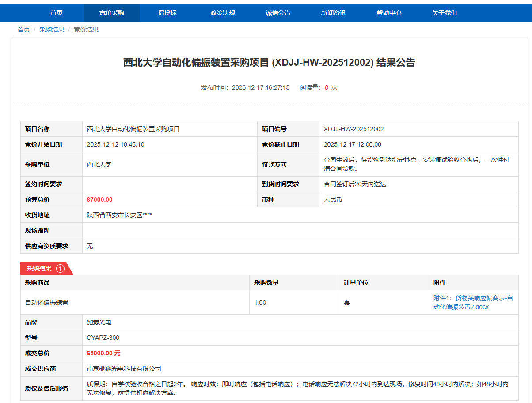Image resolution: width=532 pixels, height=403 pixels.
Task: Click the model number CYAPZ-300 cell
Action: click(103, 338)
